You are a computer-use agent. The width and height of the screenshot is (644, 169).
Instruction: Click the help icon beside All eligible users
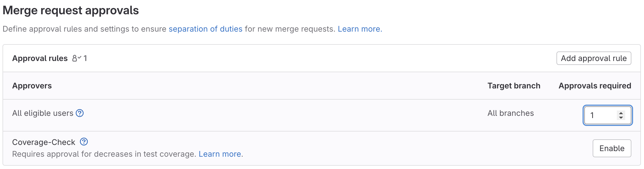point(79,113)
